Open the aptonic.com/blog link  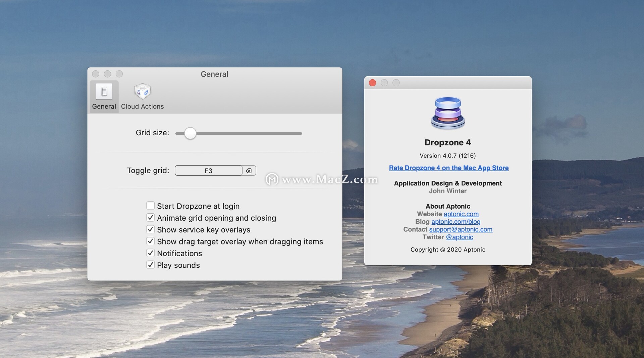tap(456, 222)
